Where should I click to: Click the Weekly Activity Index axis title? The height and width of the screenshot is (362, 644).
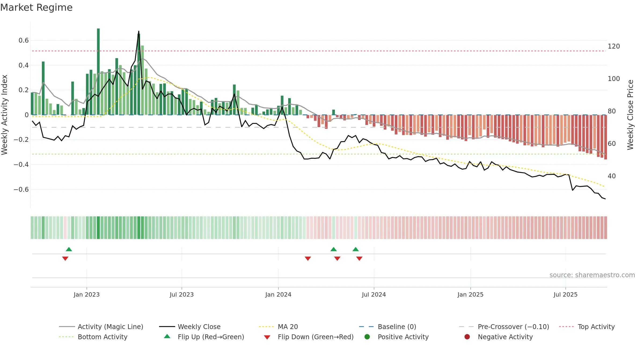click(5, 115)
